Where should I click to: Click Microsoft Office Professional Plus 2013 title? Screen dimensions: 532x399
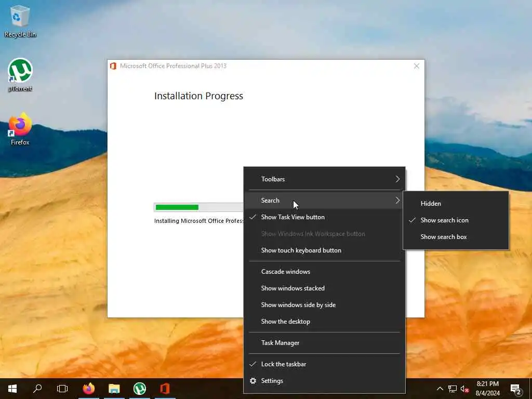173,66
